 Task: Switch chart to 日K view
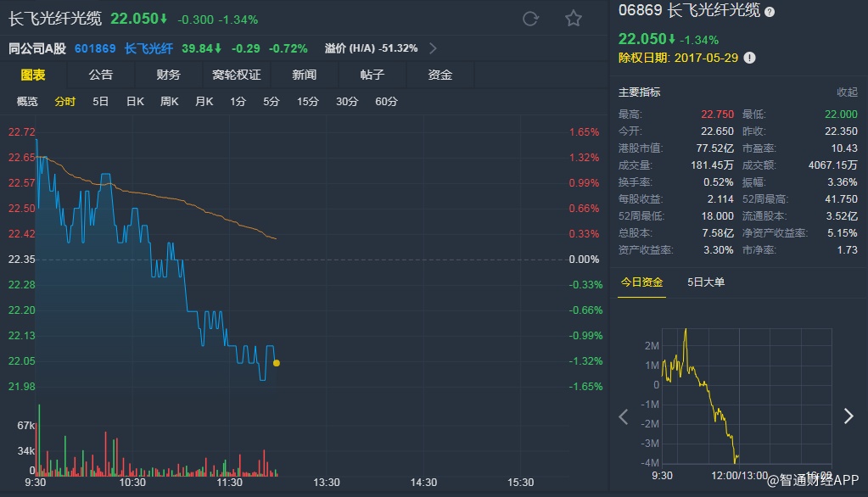(135, 102)
